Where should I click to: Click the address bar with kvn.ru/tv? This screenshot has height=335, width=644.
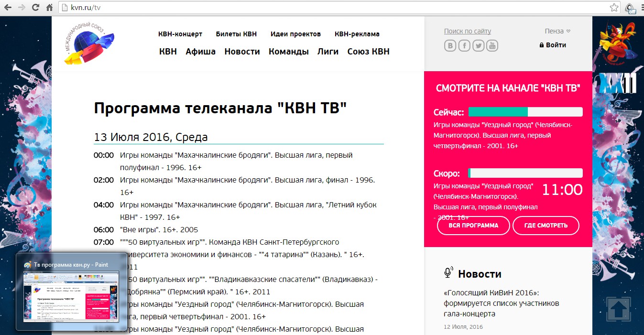pyautogui.click(x=338, y=8)
